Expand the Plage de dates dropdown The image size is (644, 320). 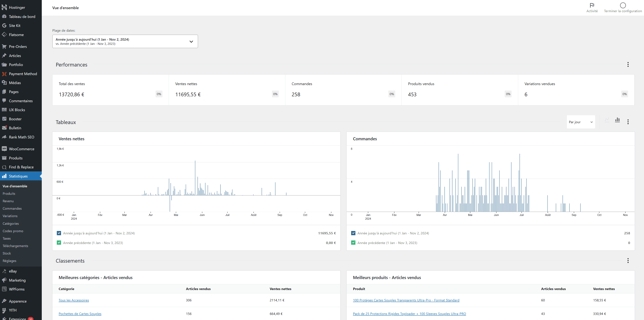tap(125, 41)
